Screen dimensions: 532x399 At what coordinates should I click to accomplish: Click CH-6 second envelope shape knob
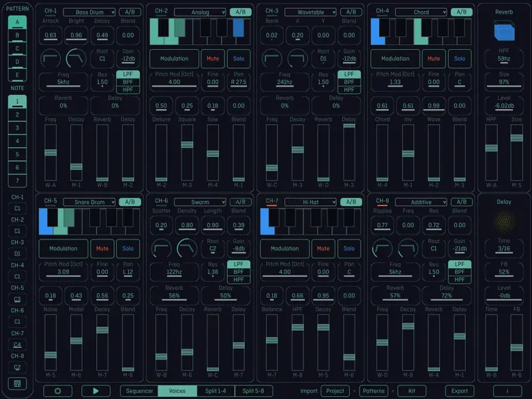pyautogui.click(x=187, y=248)
